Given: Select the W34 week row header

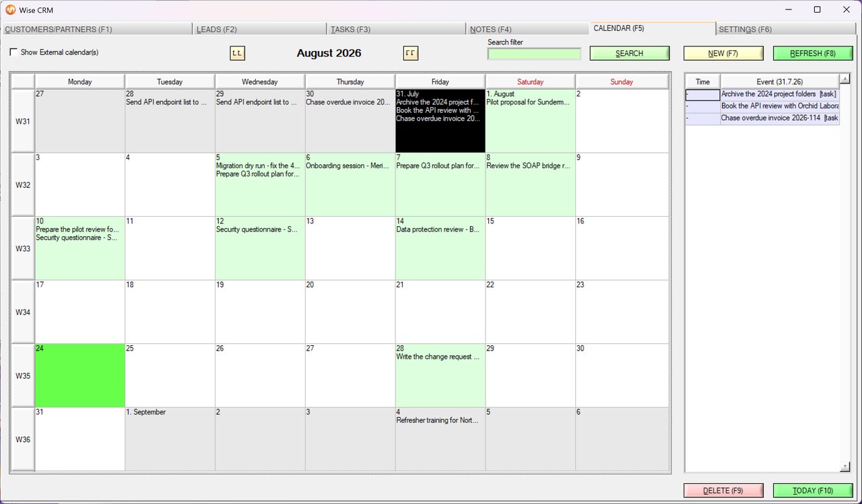Looking at the screenshot, I should [x=23, y=312].
